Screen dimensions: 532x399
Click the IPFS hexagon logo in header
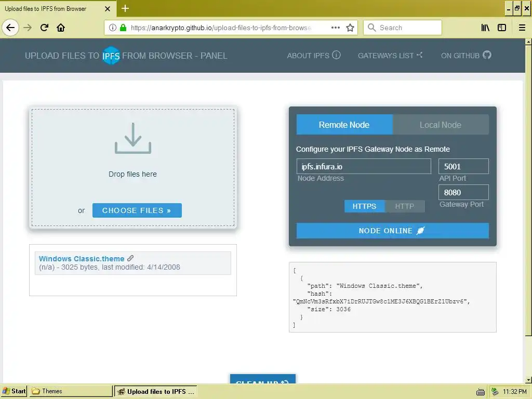[111, 55]
